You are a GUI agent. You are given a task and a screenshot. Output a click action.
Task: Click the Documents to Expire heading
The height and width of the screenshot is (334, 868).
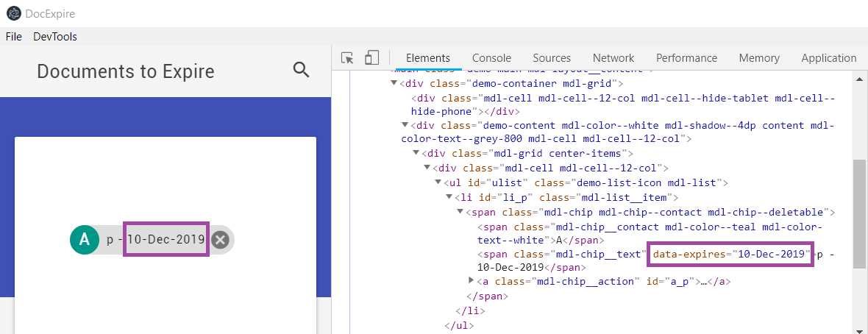click(x=126, y=71)
